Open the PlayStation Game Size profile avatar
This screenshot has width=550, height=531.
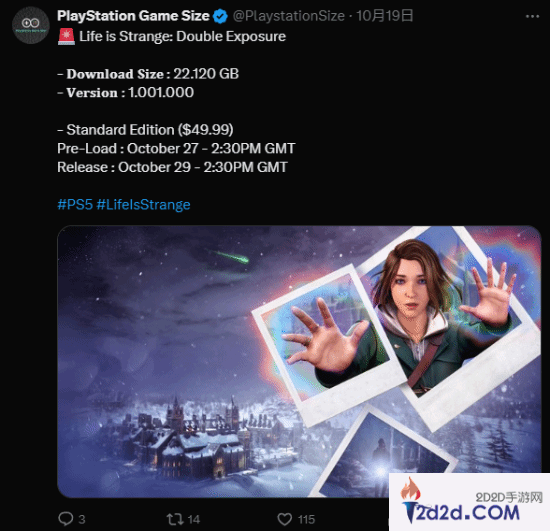pos(31,25)
